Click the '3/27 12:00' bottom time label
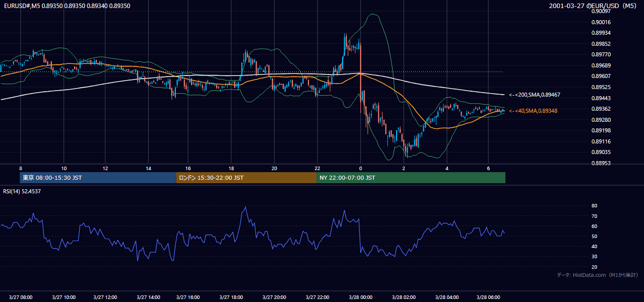Viewport: 644px width, 302px height. tap(105, 297)
